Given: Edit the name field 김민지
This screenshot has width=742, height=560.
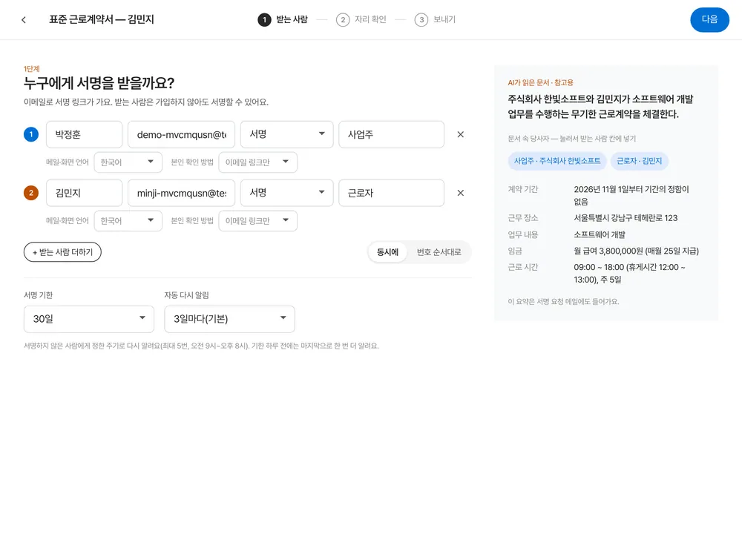Looking at the screenshot, I should (x=85, y=193).
